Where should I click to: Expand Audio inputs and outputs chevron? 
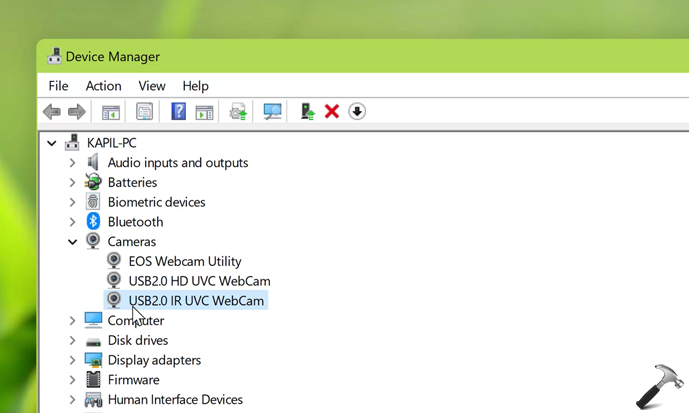73,163
